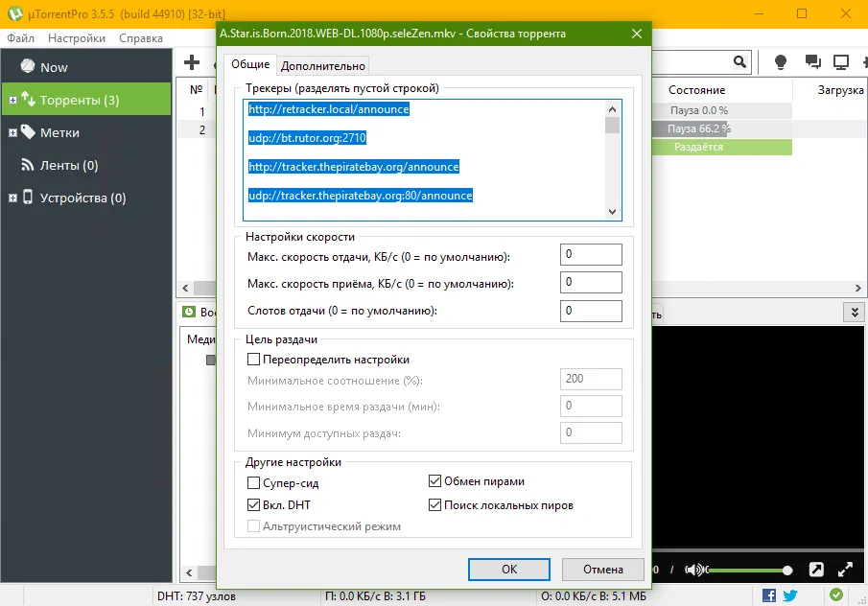Confirm the dialog with the OK button

pyautogui.click(x=509, y=569)
